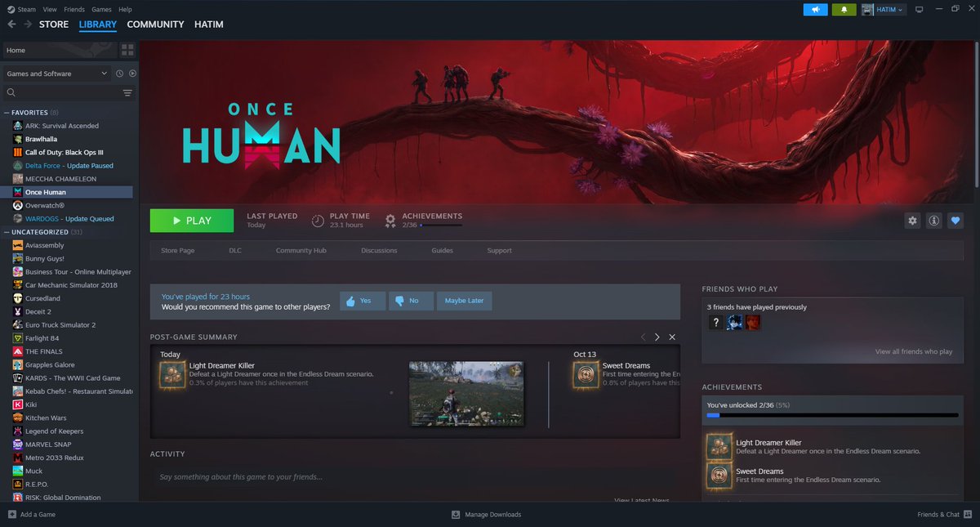Toggle Once Human favorite heart
Image resolution: width=980 pixels, height=527 pixels.
tap(955, 221)
